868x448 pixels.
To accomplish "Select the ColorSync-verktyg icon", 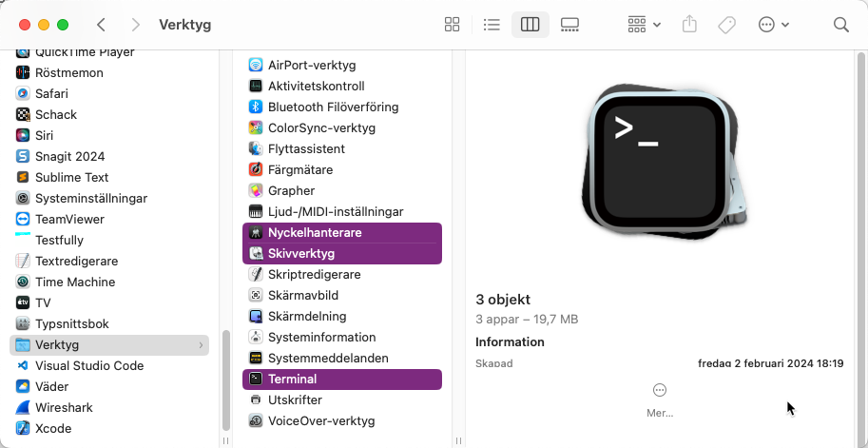I will (x=255, y=127).
